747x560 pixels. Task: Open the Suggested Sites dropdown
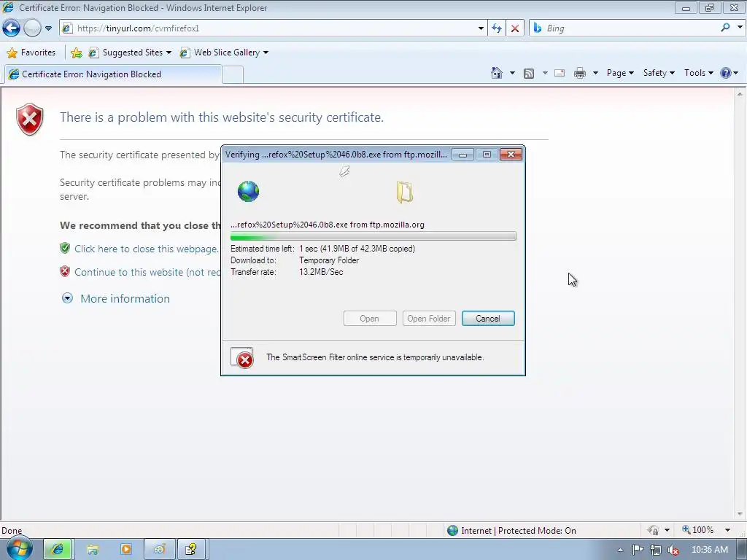(x=130, y=52)
